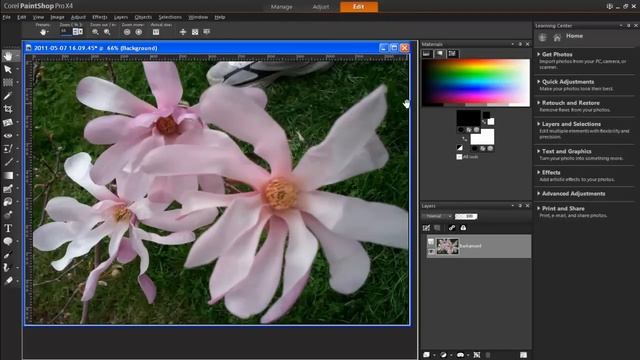Image resolution: width=640 pixels, height=360 pixels.
Task: Select the Makeover tool
Action: click(x=8, y=149)
